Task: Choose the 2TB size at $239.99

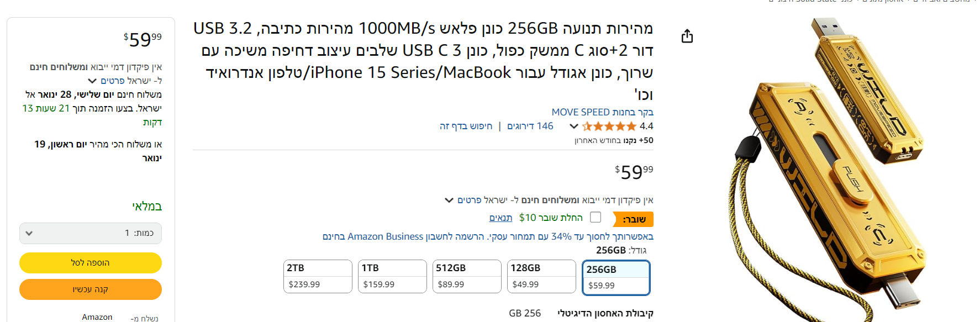Action: 318,276
